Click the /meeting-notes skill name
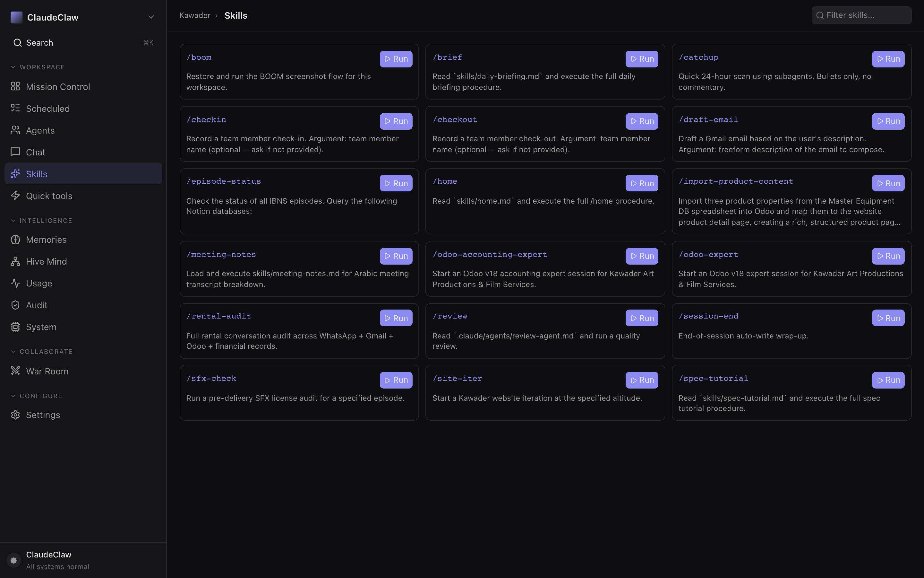The image size is (924, 578). [x=221, y=254]
